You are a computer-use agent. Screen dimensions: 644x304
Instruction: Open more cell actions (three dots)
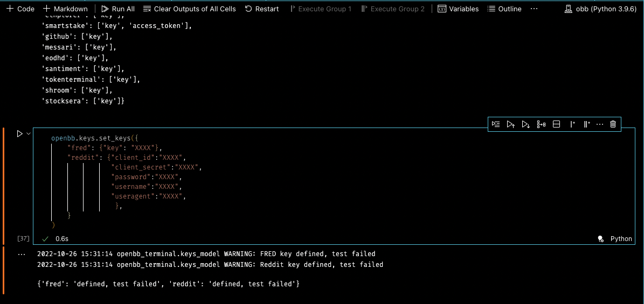pyautogui.click(x=600, y=124)
